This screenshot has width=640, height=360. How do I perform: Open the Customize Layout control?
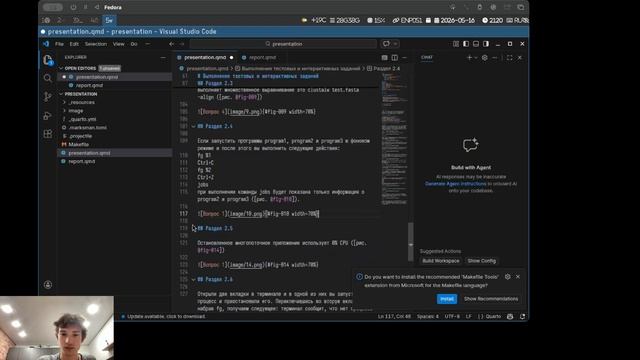pos(456,44)
